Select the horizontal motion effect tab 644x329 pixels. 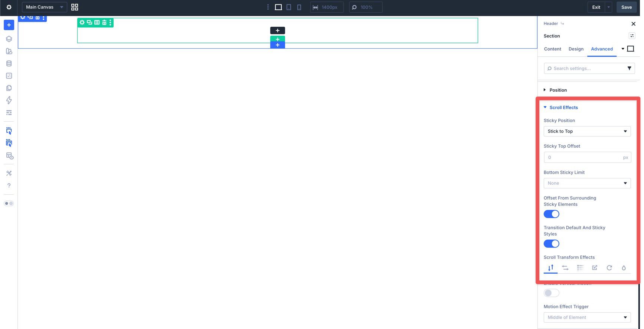(565, 268)
